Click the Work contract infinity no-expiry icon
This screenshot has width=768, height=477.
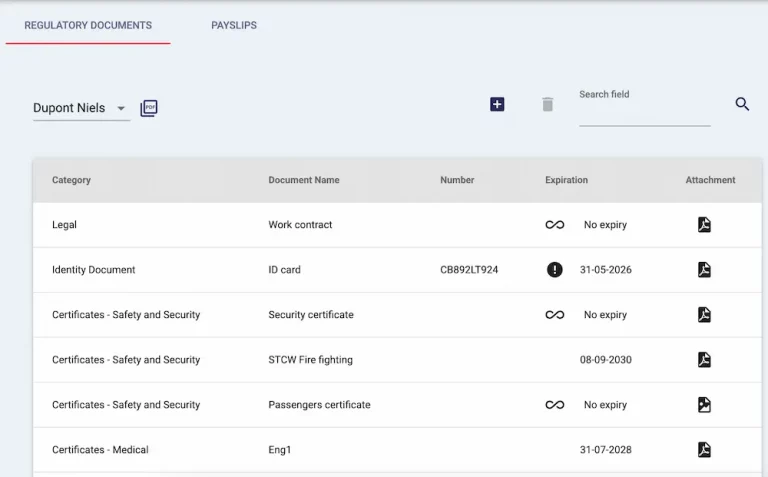(x=555, y=225)
